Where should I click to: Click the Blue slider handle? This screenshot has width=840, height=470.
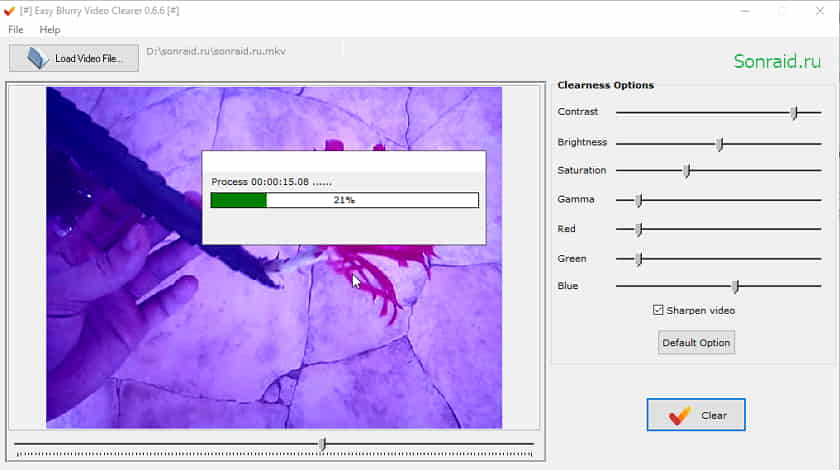[736, 286]
